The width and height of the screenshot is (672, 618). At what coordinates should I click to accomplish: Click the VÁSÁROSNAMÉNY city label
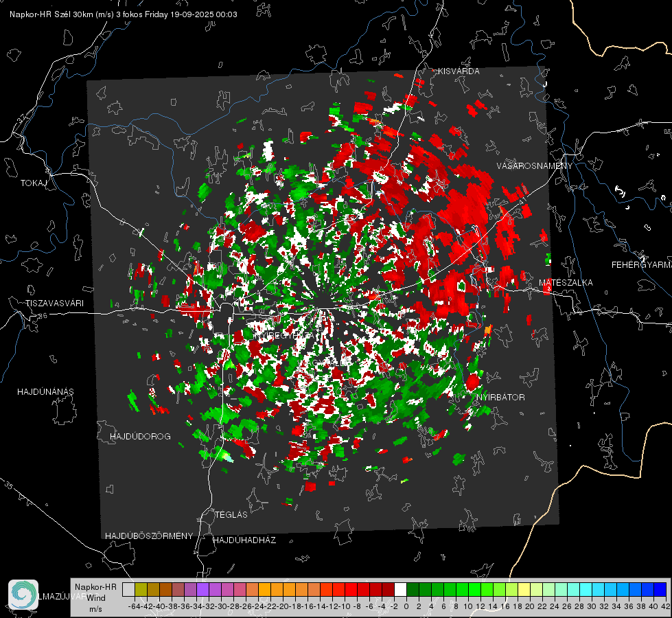[535, 166]
